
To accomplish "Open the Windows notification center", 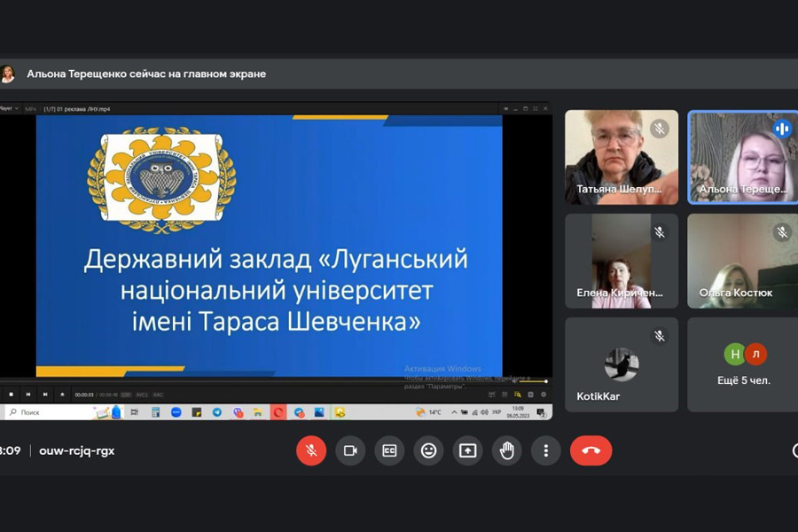I will click(x=541, y=413).
